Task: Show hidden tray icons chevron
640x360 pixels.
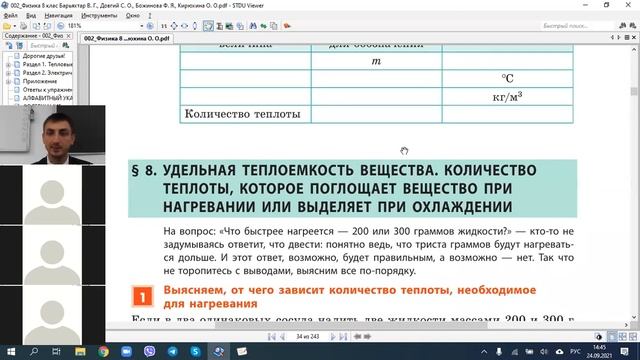Action: pyautogui.click(x=484, y=351)
